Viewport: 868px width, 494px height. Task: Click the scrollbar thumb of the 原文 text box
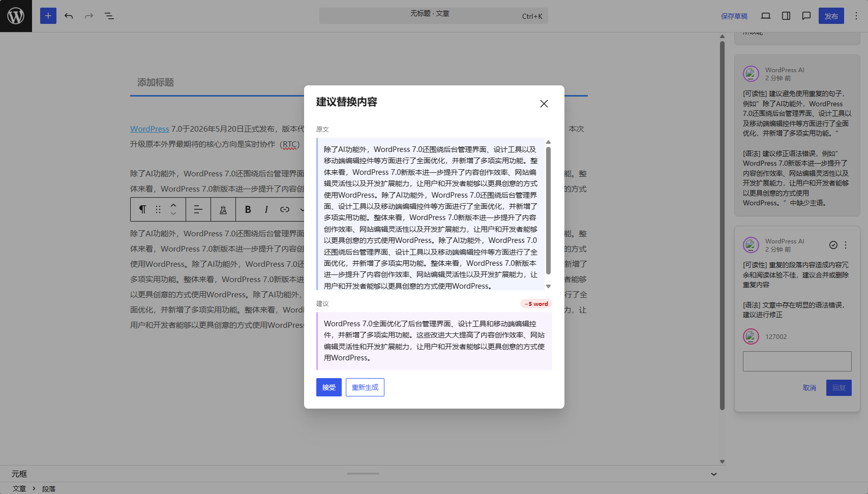548,211
